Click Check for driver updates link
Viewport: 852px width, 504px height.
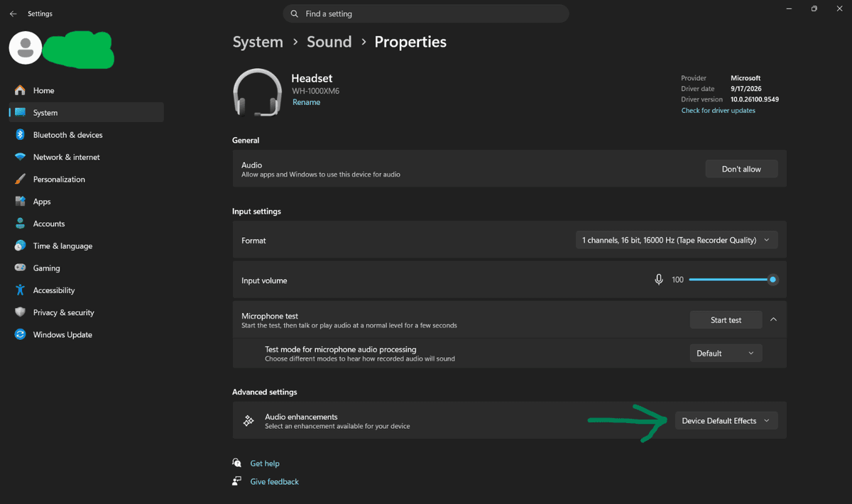click(x=719, y=111)
